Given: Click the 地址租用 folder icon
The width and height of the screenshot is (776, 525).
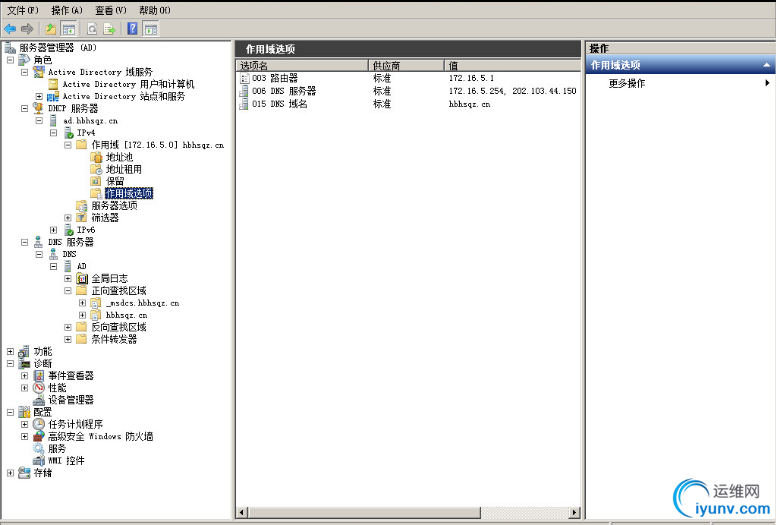Looking at the screenshot, I should click(97, 169).
